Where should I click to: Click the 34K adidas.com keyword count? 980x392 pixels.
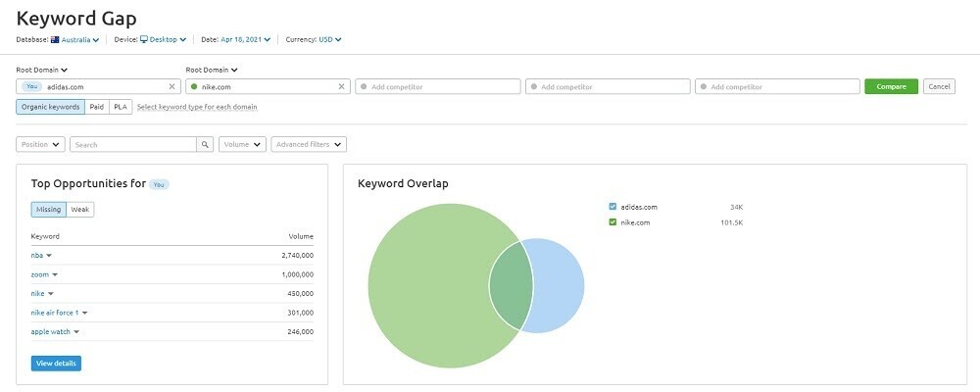click(x=736, y=207)
